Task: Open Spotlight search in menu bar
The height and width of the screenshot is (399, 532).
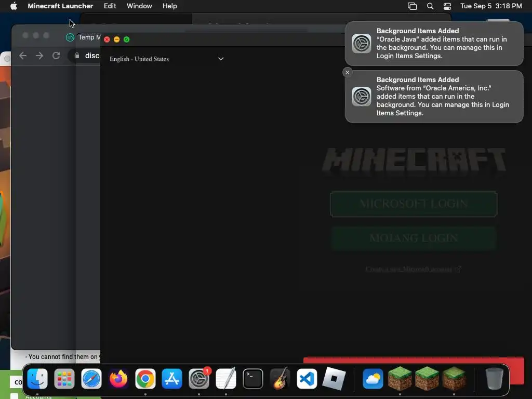Action: (430, 6)
